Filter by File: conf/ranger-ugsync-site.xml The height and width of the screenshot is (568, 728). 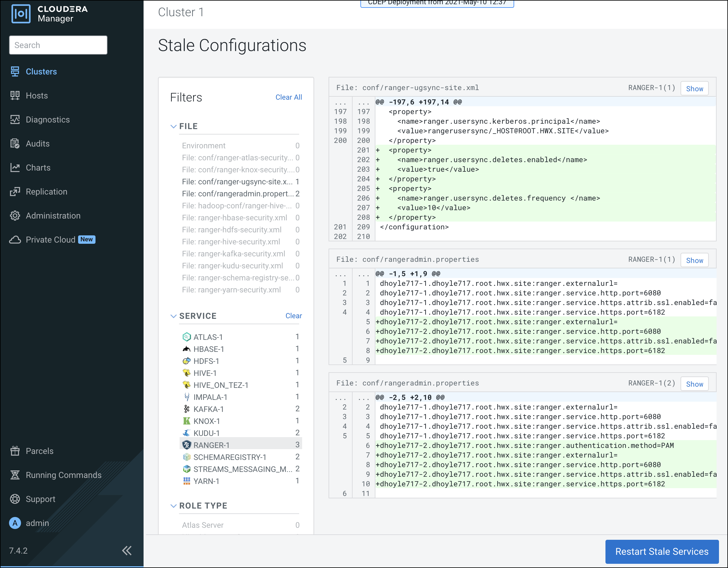(x=237, y=182)
